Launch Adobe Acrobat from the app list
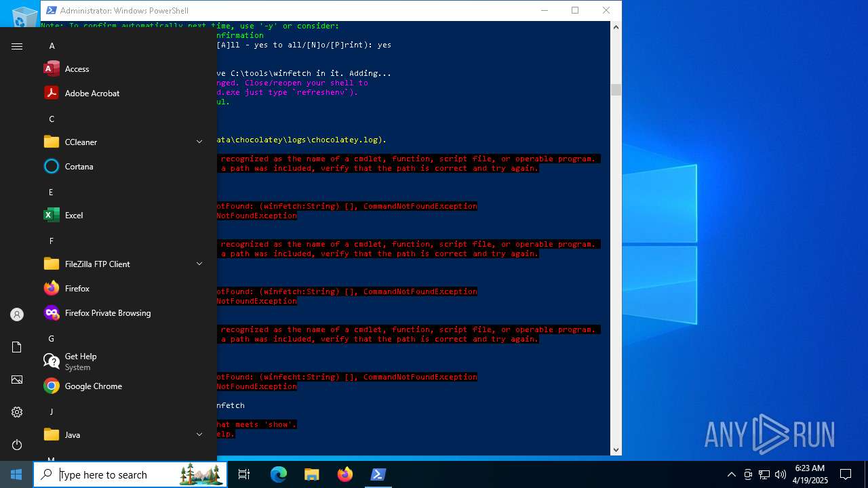This screenshot has height=488, width=868. click(125, 94)
